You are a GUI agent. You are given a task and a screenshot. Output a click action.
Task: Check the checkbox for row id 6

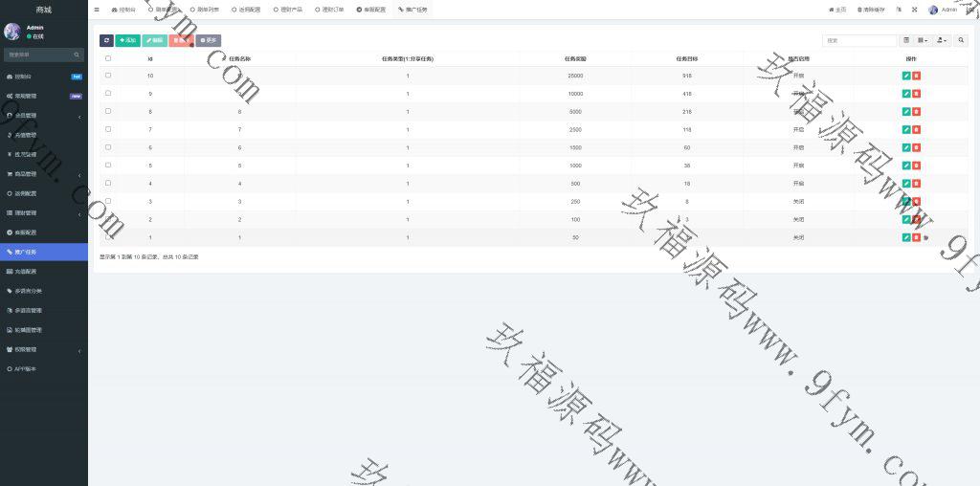pyautogui.click(x=108, y=147)
